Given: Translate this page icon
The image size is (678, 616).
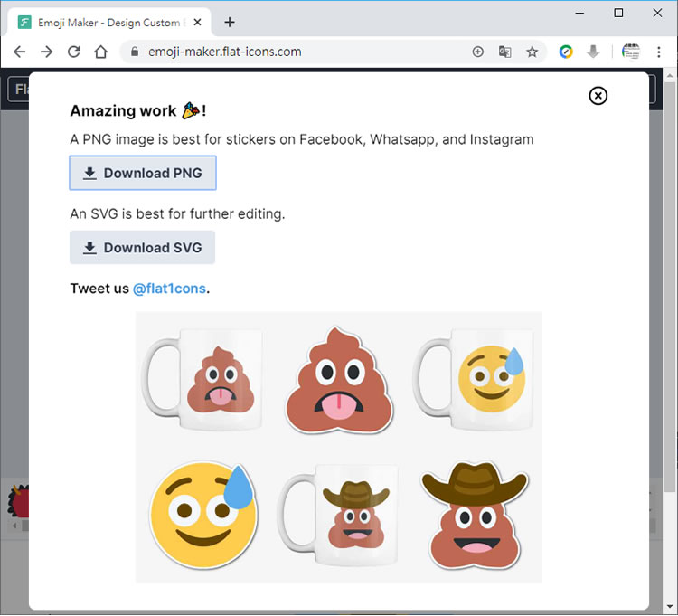Looking at the screenshot, I should pyautogui.click(x=505, y=52).
